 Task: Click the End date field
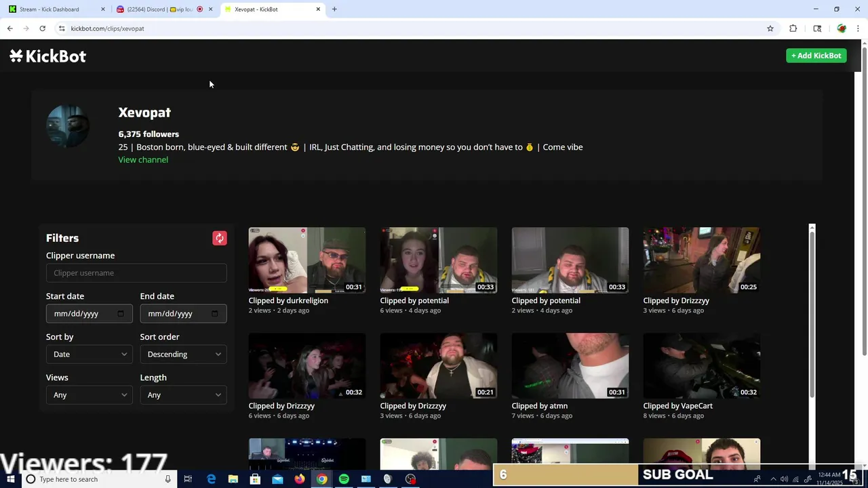click(183, 314)
